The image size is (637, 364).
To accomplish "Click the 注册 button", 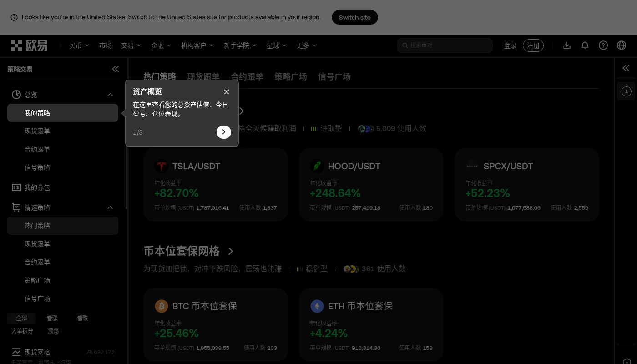I will pos(533,45).
